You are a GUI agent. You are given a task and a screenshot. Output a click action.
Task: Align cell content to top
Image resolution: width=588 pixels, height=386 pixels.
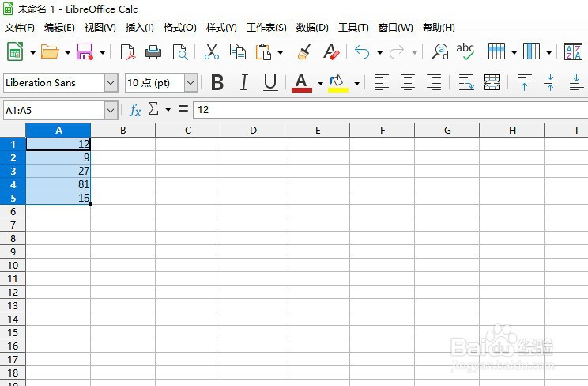(524, 82)
